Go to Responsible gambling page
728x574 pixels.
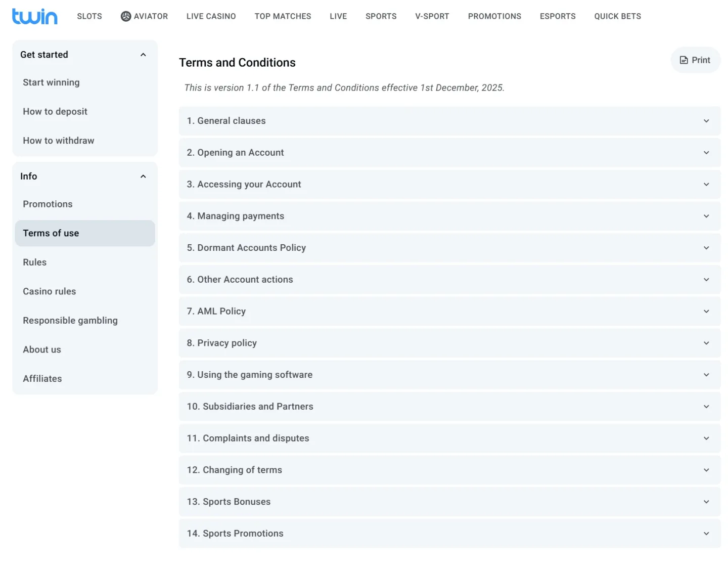coord(70,321)
